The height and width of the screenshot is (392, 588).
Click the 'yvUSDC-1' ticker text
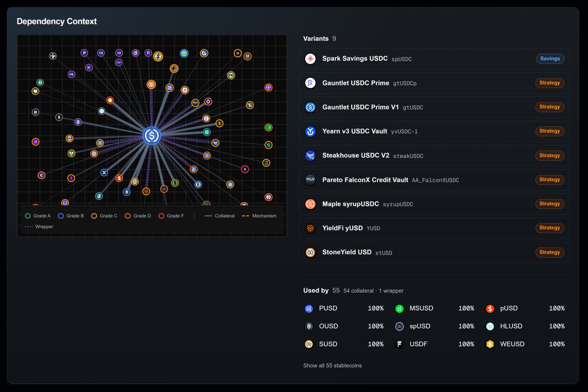tap(404, 132)
